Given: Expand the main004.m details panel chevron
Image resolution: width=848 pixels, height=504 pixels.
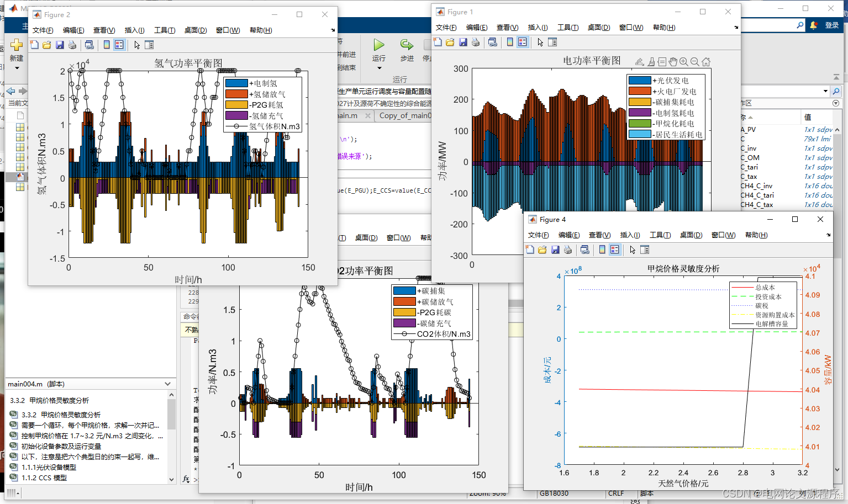Looking at the screenshot, I should click(167, 384).
